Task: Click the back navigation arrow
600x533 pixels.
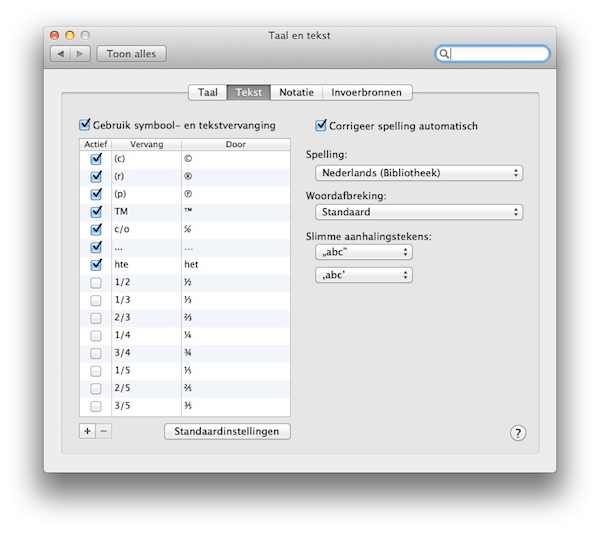Action: coord(59,54)
